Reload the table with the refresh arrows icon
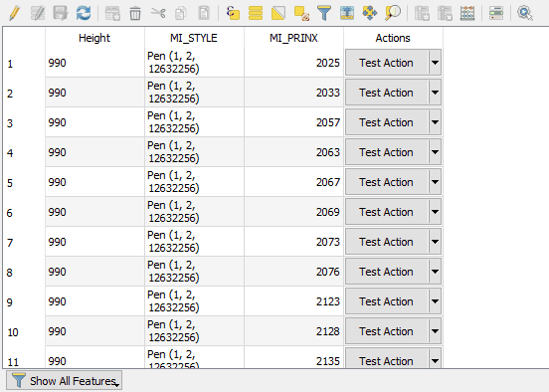549x392 pixels. [84, 13]
